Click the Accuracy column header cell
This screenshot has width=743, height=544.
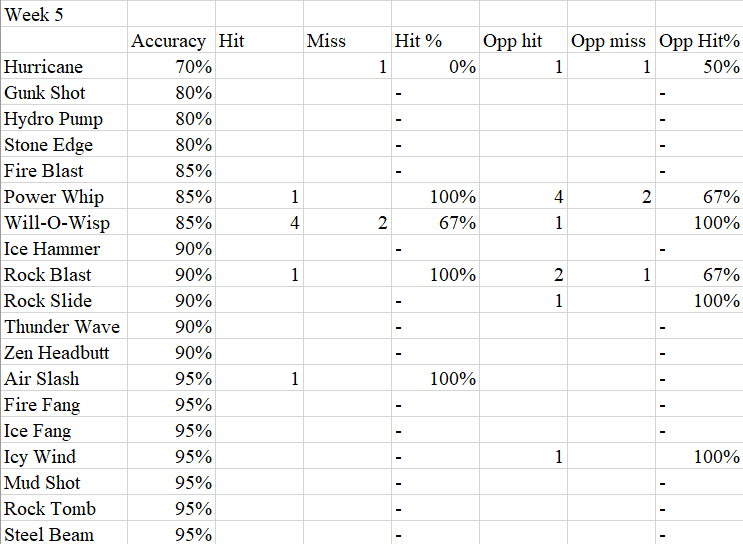pyautogui.click(x=171, y=41)
